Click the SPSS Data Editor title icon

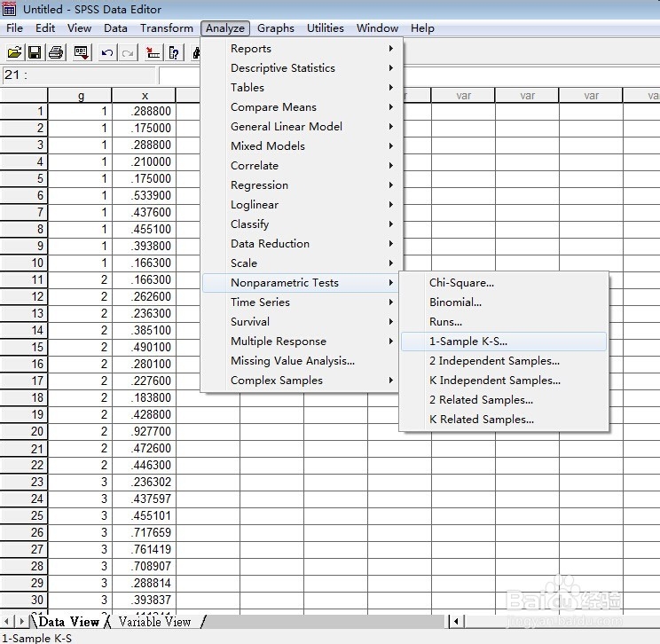[x=9, y=9]
